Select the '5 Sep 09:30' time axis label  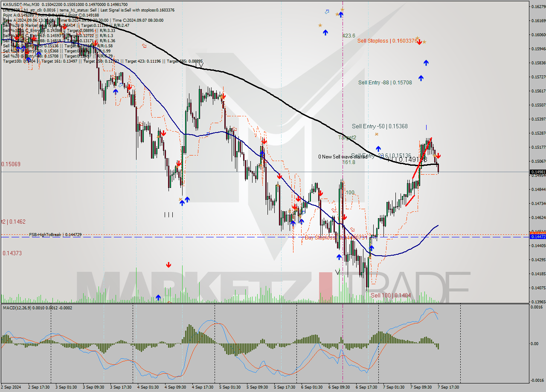tap(257, 387)
